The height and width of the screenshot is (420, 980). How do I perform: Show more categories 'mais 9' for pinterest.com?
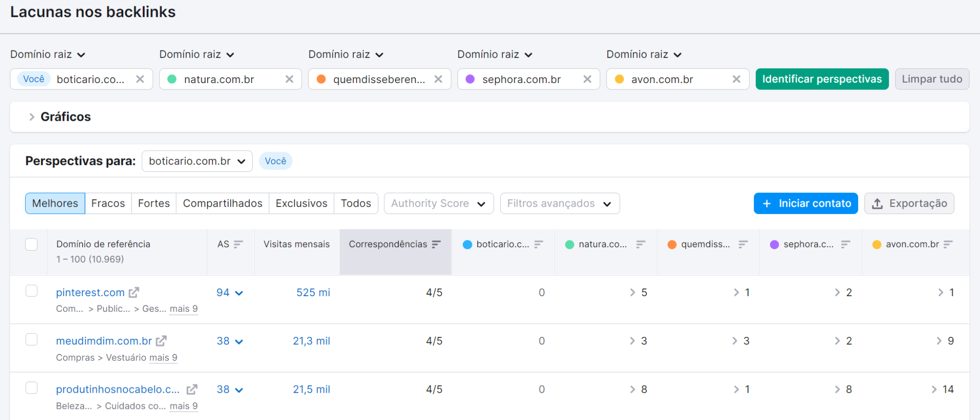[x=183, y=309]
